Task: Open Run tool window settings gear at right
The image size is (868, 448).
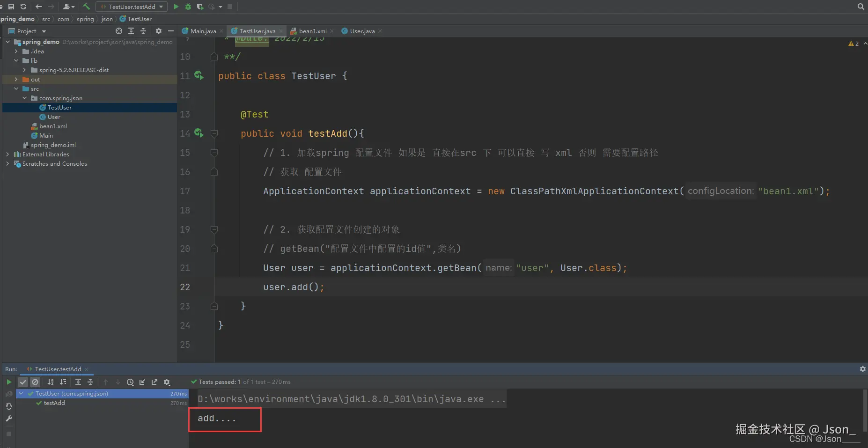Action: coord(862,369)
